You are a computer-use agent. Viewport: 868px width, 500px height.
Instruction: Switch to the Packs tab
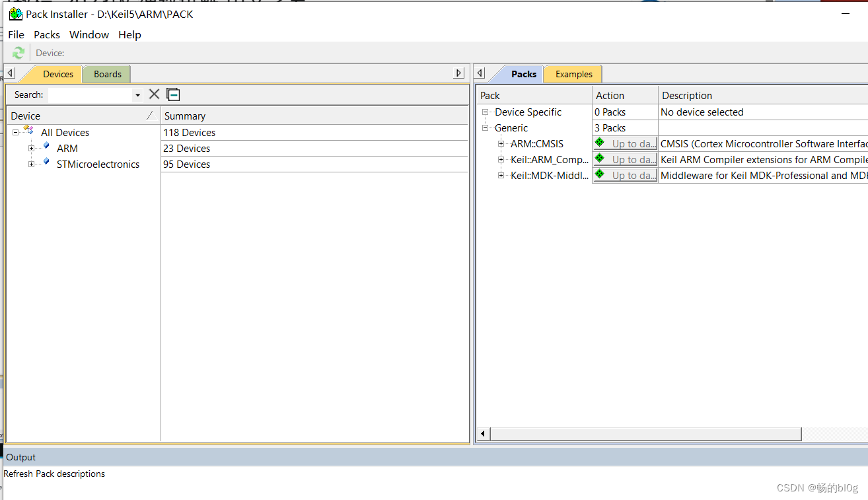point(524,74)
